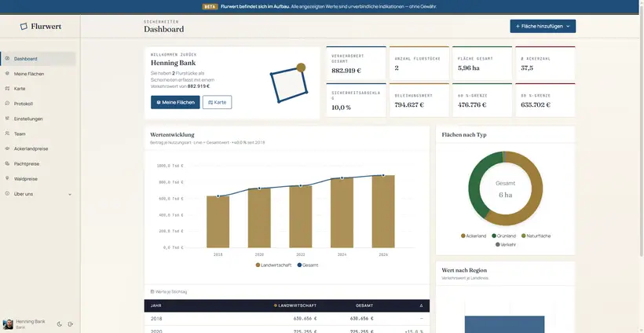644x333 pixels.
Task: Open Ackerlandpreise in the sidebar
Action: (38, 148)
